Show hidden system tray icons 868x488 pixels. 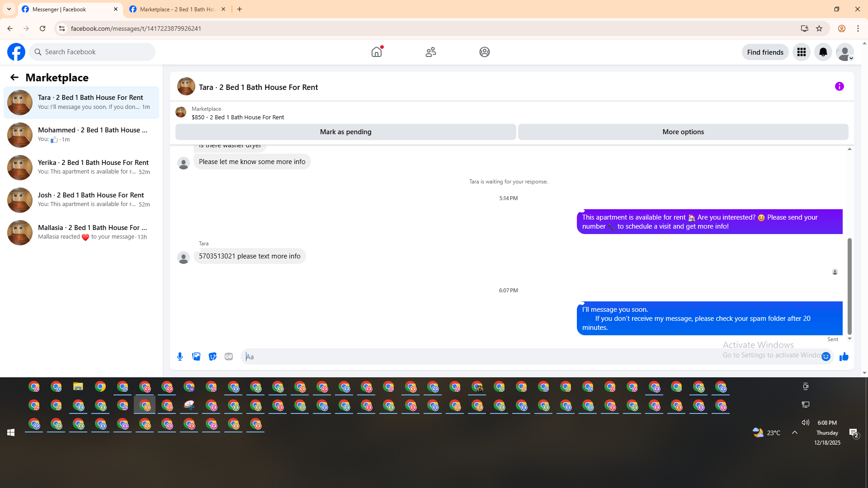[794, 432]
